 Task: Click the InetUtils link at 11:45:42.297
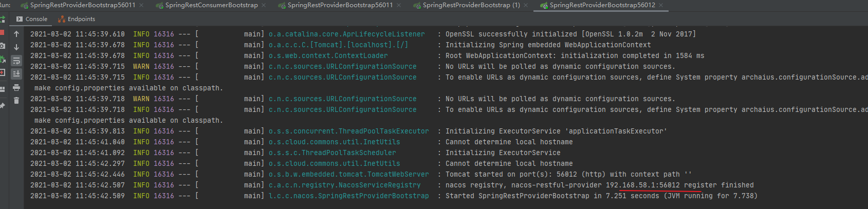click(x=334, y=163)
